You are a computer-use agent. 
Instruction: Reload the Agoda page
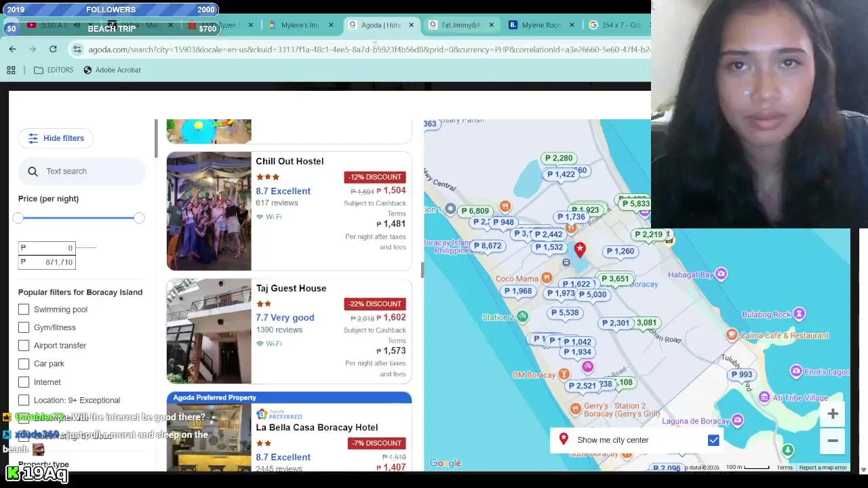point(53,49)
